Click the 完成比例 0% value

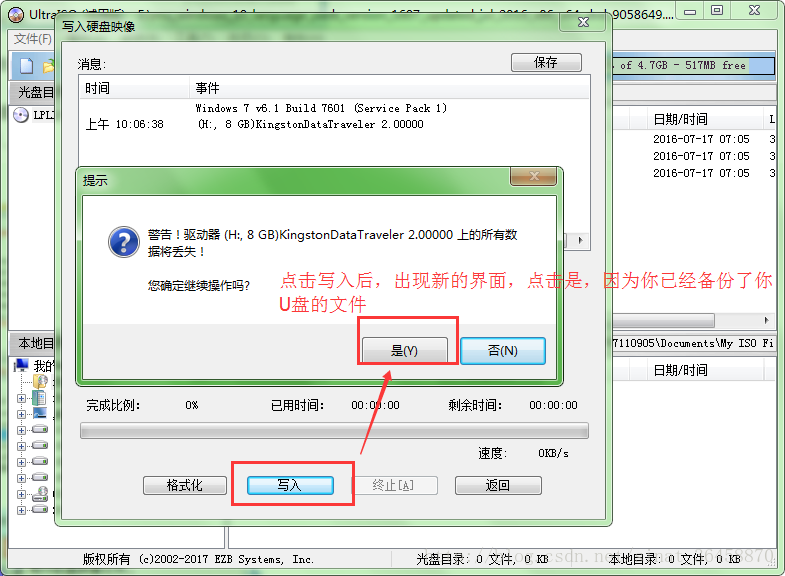[192, 405]
